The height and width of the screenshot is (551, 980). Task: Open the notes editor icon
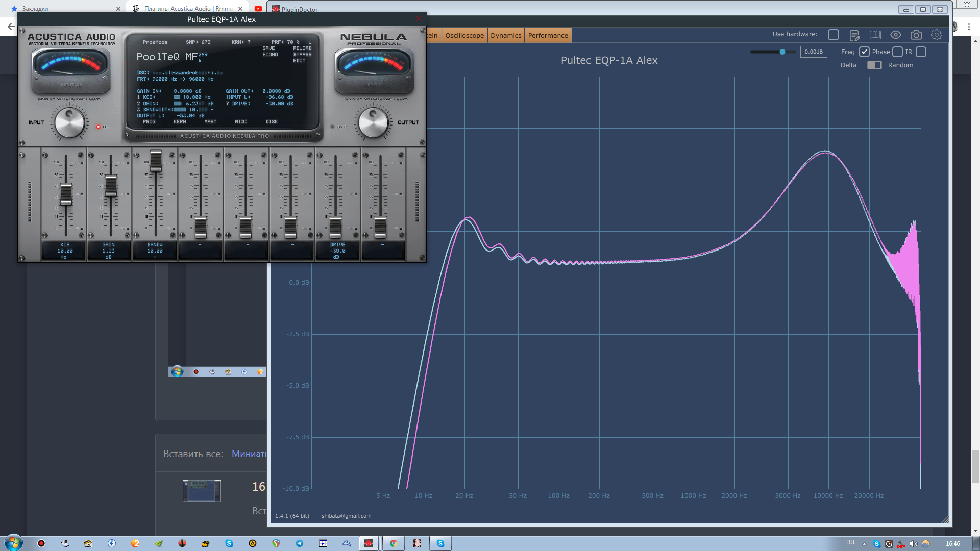point(854,35)
